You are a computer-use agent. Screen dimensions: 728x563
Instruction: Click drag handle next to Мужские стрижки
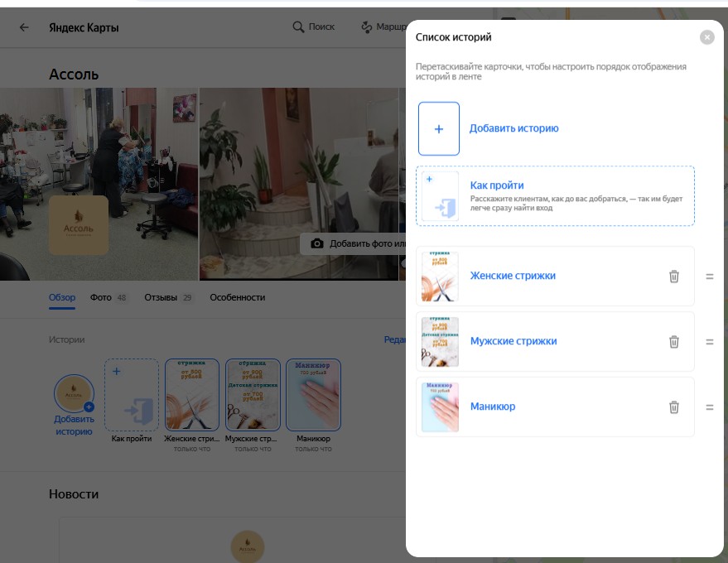[709, 342]
